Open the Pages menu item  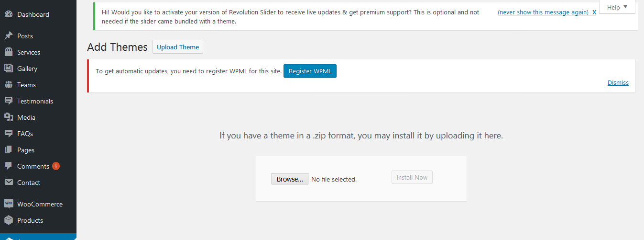coord(26,150)
